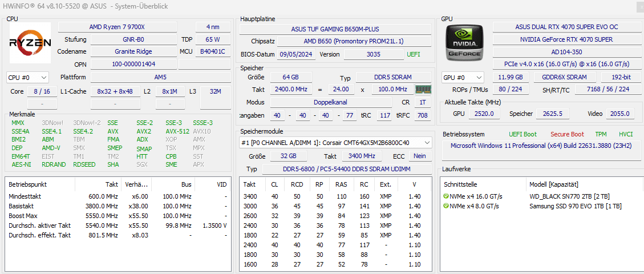Screen dimensions: 644x274
Task: Click the green UEFI label
Action: 413,54
